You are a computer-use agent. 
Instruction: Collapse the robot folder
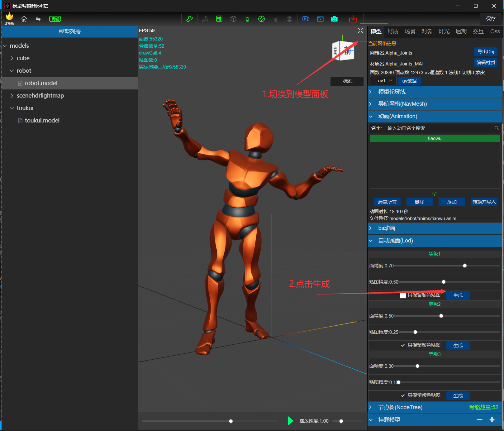[x=12, y=71]
